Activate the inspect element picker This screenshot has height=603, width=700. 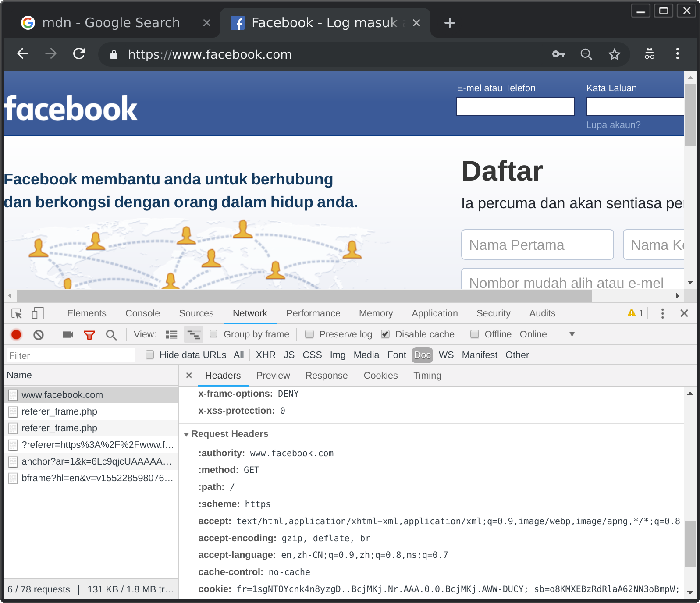17,313
